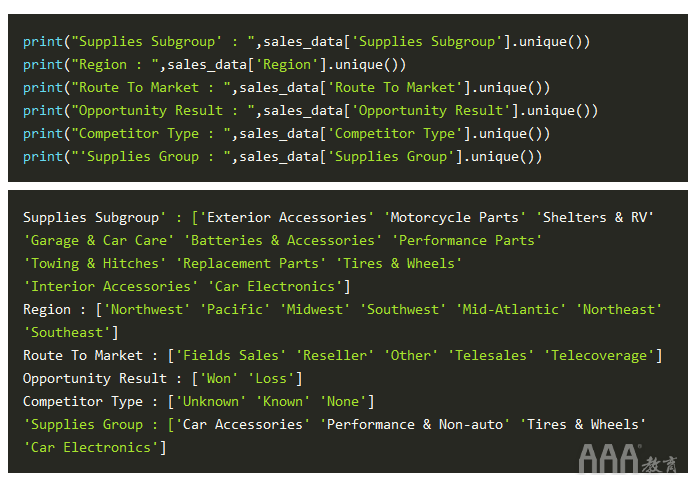The height and width of the screenshot is (480, 688).
Task: Click the first print keyword
Action: click(43, 42)
